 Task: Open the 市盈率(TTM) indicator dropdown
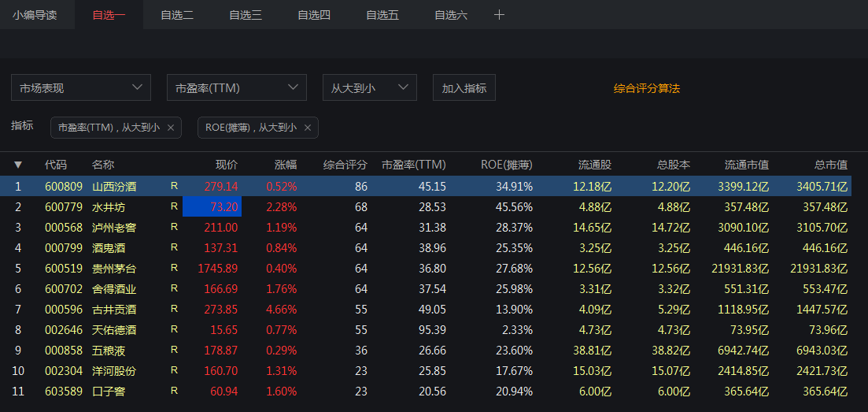pos(236,87)
